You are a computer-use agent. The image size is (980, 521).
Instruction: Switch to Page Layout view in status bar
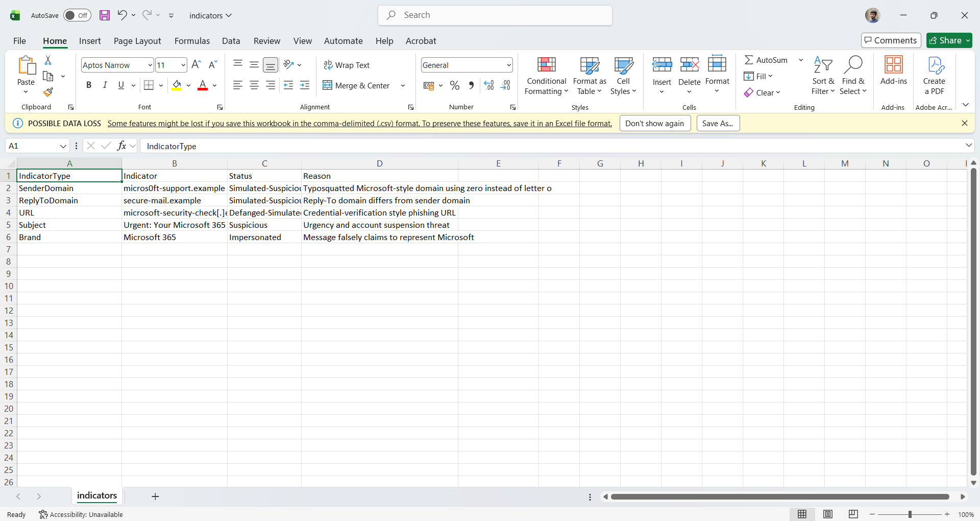(x=828, y=514)
